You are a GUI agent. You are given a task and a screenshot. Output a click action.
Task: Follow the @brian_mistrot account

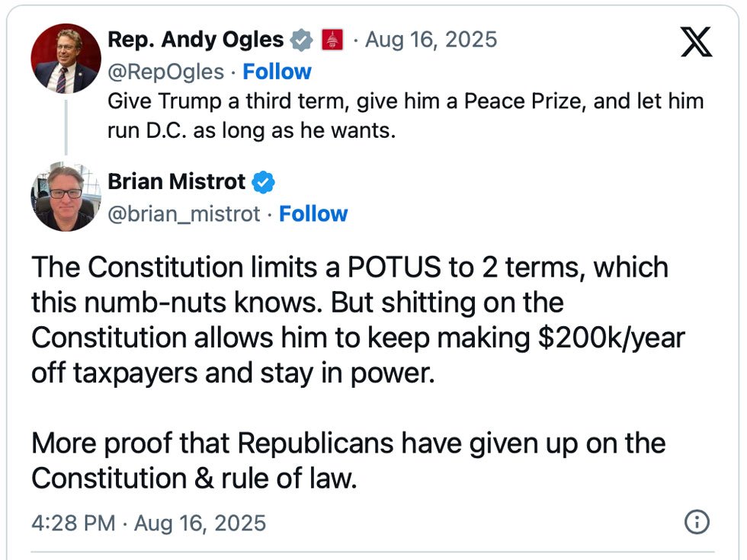(x=313, y=214)
